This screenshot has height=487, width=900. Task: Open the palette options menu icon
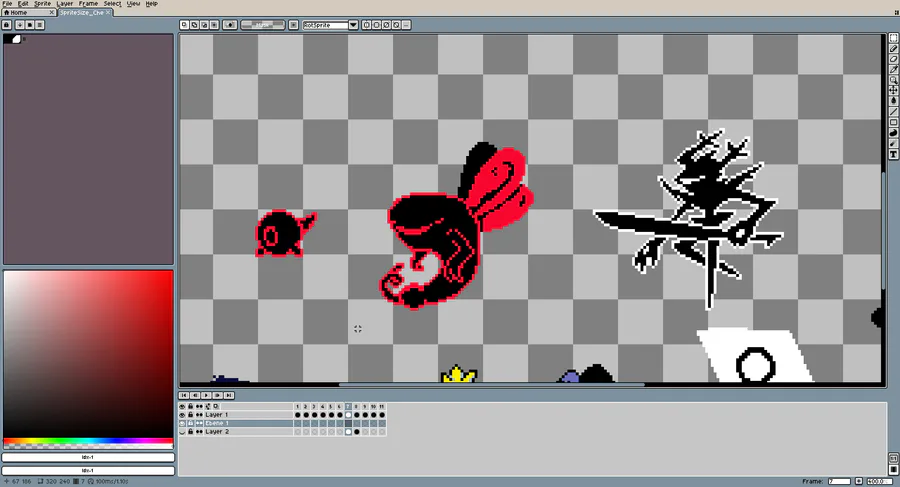[x=40, y=25]
